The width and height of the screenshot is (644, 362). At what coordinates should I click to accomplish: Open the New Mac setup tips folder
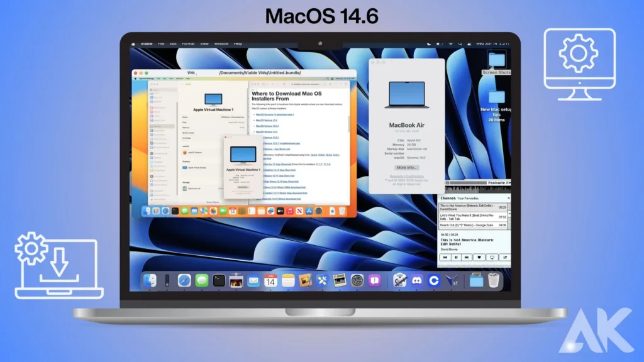497,106
